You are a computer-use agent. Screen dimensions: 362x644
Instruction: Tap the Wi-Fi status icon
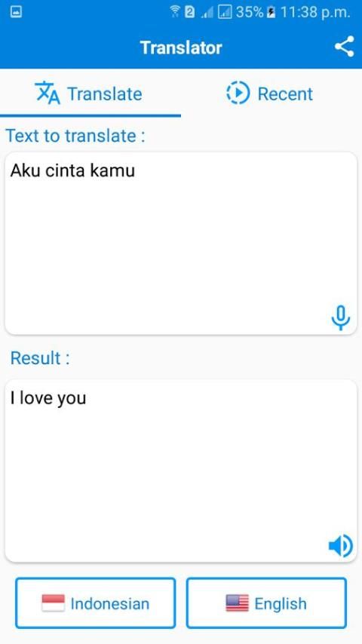pos(175,12)
